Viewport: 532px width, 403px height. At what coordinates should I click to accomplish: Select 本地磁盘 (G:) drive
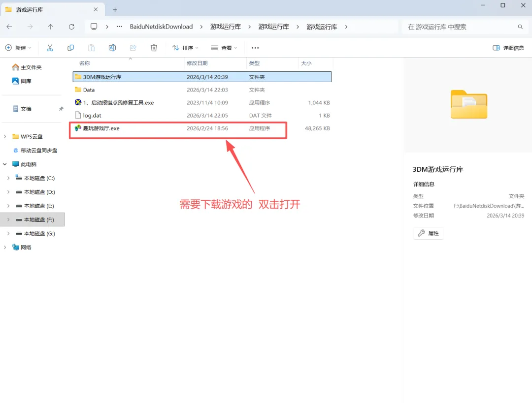point(35,234)
